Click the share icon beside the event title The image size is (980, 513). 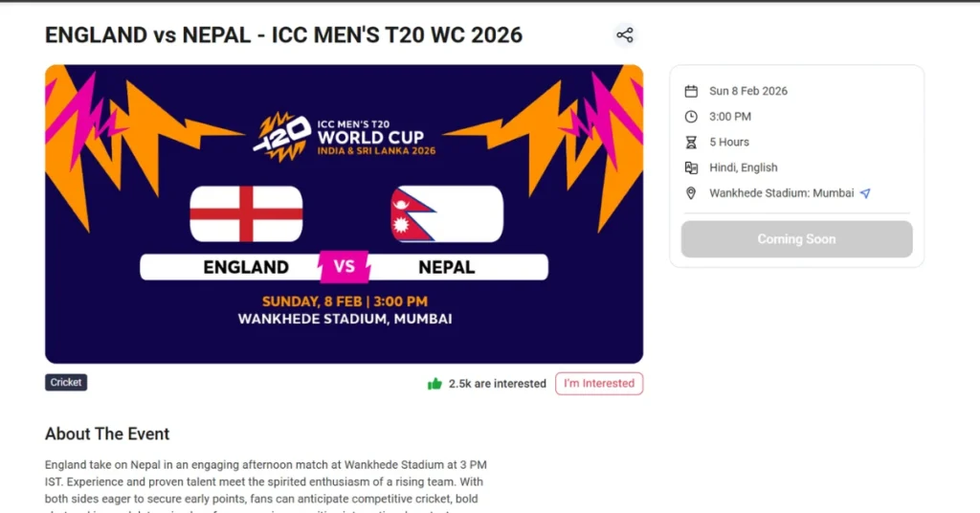[625, 35]
